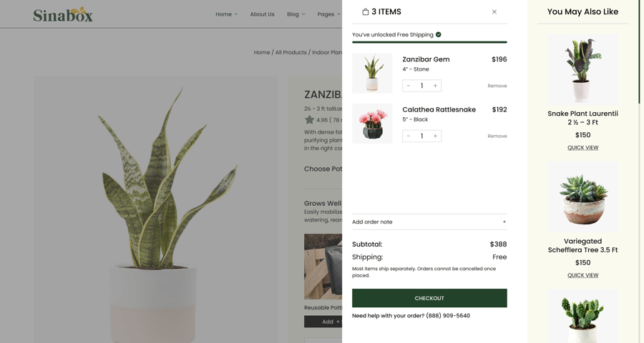Image resolution: width=644 pixels, height=343 pixels.
Task: Open Quick View for Snake Plant Laurentii
Action: click(x=582, y=148)
